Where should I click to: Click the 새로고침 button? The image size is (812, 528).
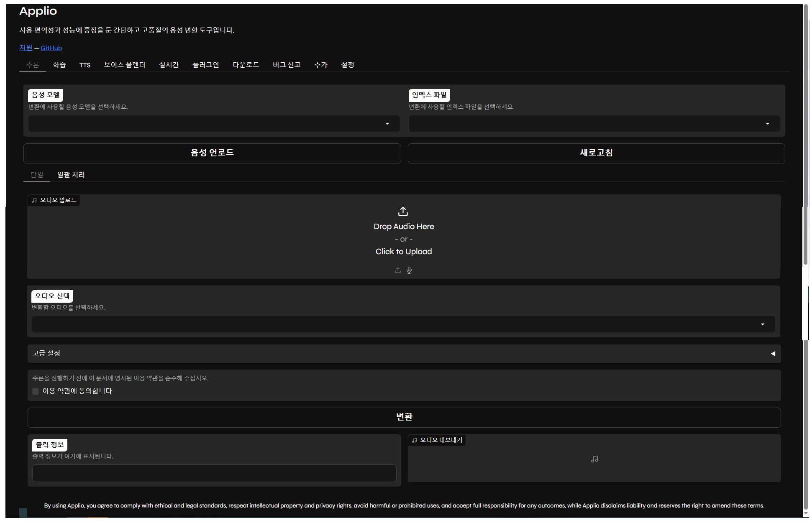(x=596, y=153)
